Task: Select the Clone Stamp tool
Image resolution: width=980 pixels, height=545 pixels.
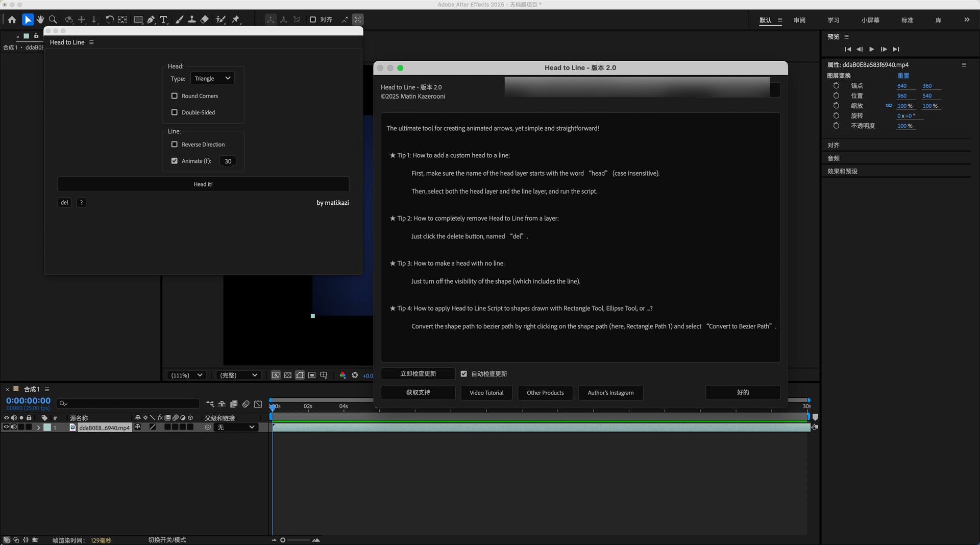Action: 191,20
